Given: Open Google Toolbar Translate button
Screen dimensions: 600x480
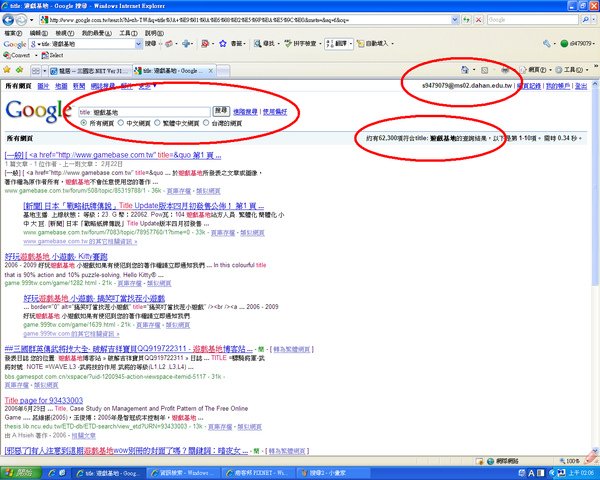Looking at the screenshot, I should (x=338, y=44).
